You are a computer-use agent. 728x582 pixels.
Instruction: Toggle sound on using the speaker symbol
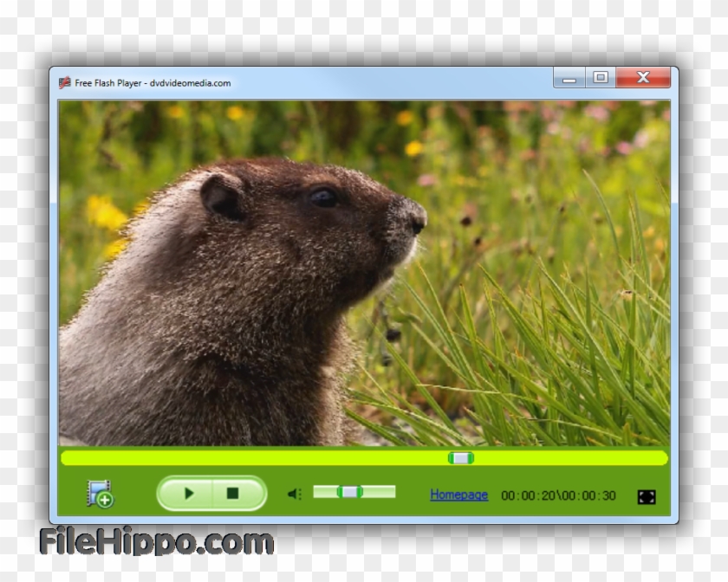293,493
